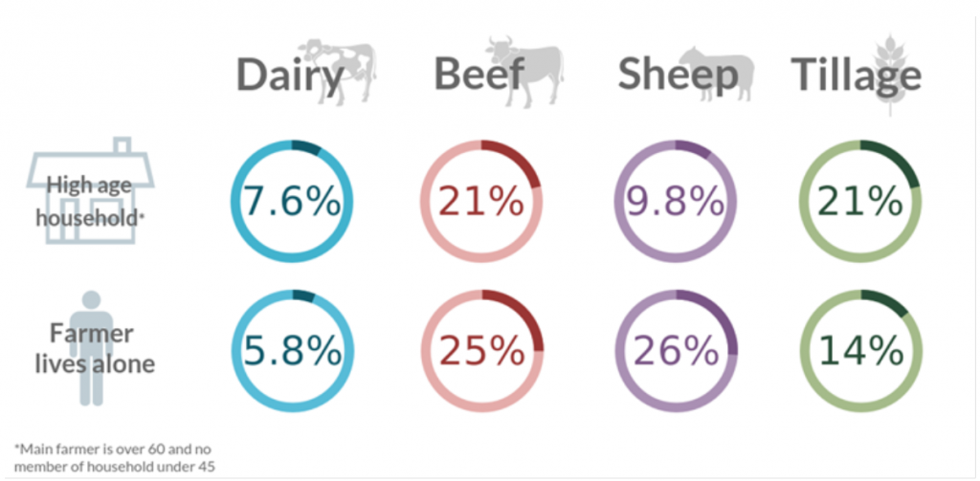Click the Sheep 9.8% donut chart
The image size is (980, 481).
coord(676,202)
